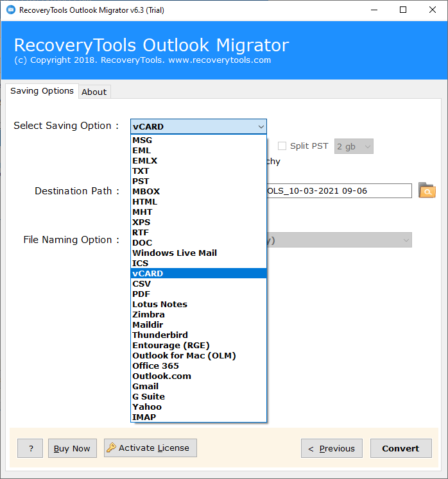Open the destination folder browse icon

(x=427, y=190)
